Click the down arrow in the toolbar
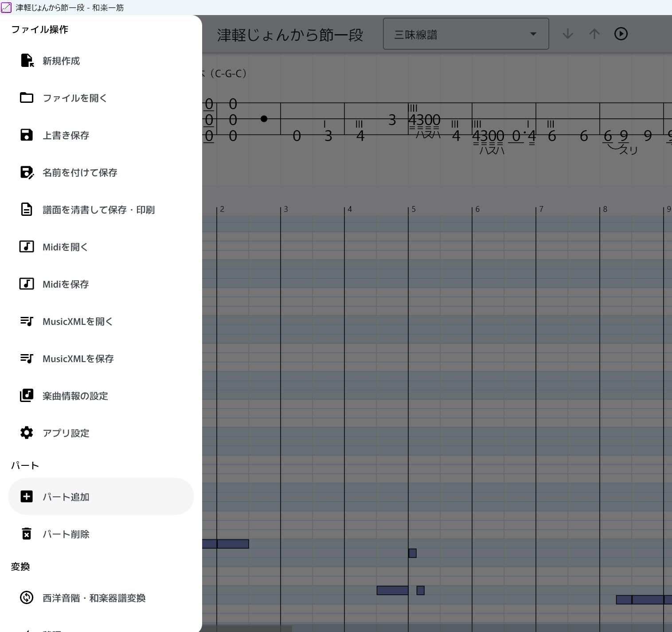The width and height of the screenshot is (672, 632). click(568, 34)
